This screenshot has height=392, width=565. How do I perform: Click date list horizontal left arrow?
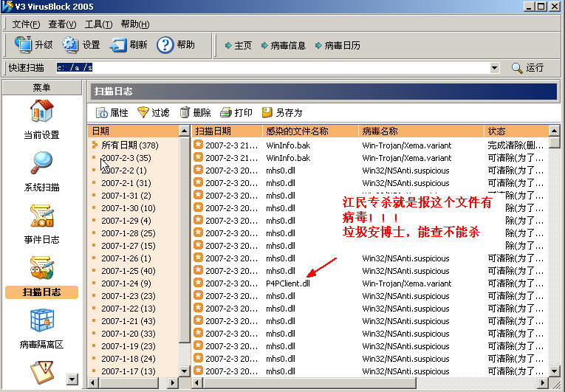coord(93,382)
